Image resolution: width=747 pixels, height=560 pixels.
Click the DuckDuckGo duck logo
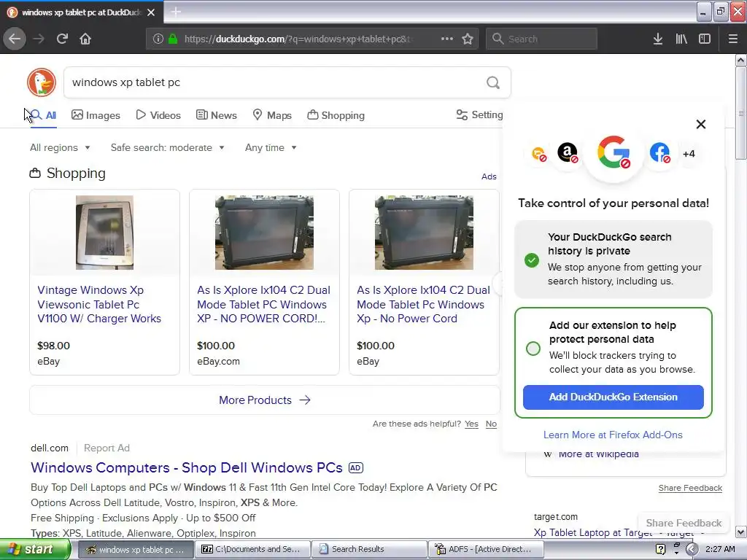tap(42, 82)
